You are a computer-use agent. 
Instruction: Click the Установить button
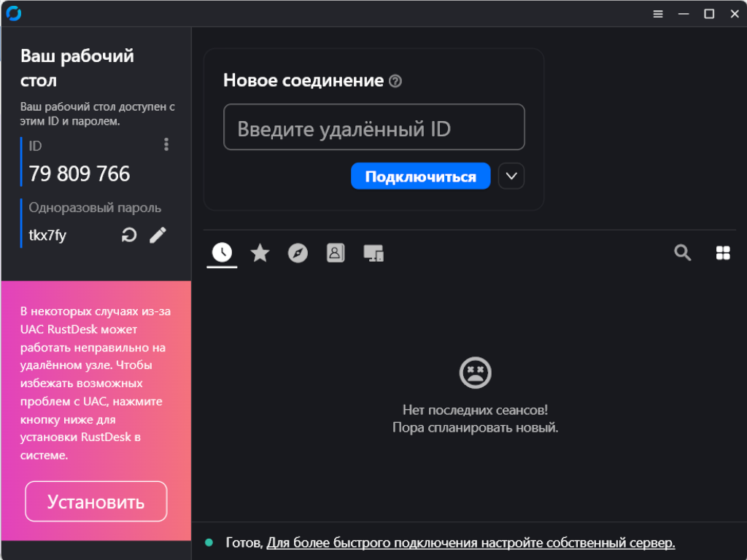tap(96, 502)
